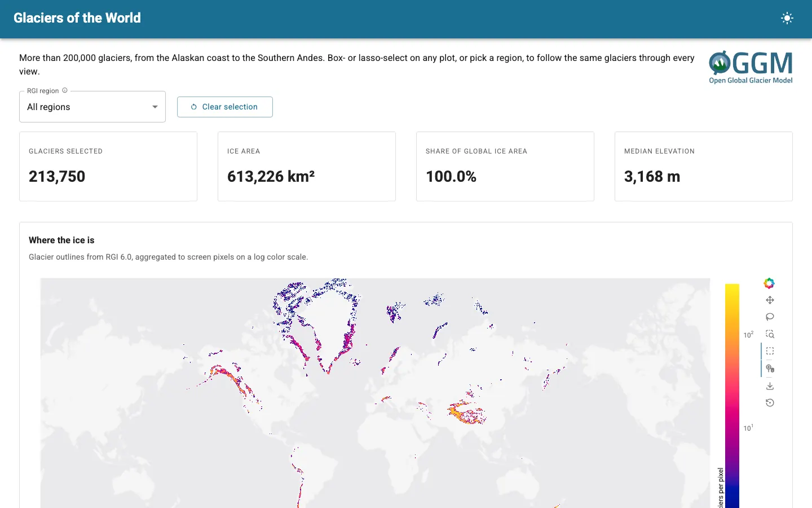Screen dimensions: 812x508
Task: Click the Glaciers of the World title
Action: click(77, 18)
